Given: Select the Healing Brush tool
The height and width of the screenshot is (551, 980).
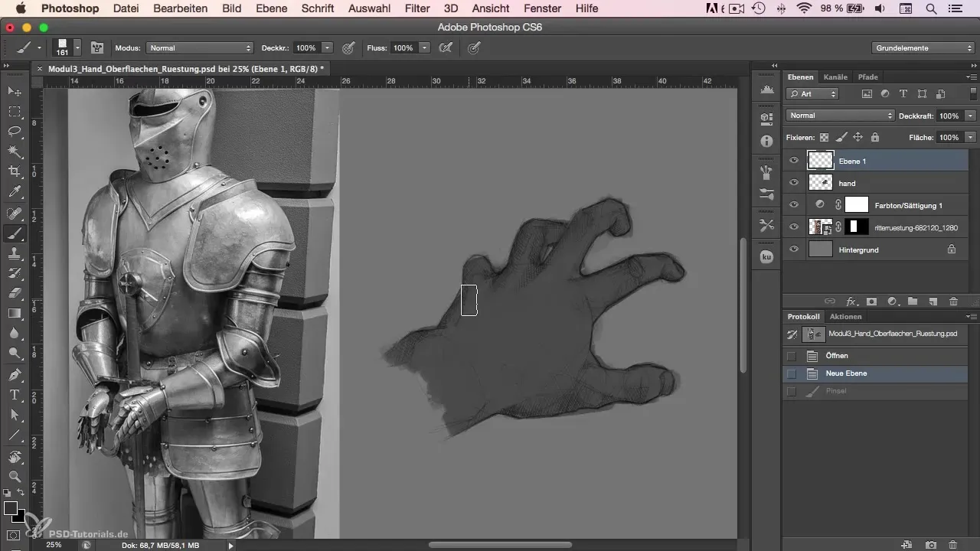Looking at the screenshot, I should [15, 214].
